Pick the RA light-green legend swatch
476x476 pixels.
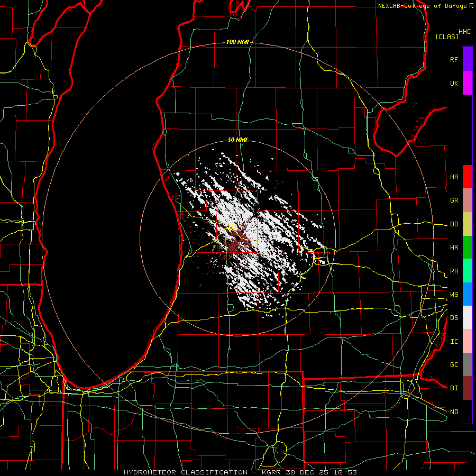(467, 271)
